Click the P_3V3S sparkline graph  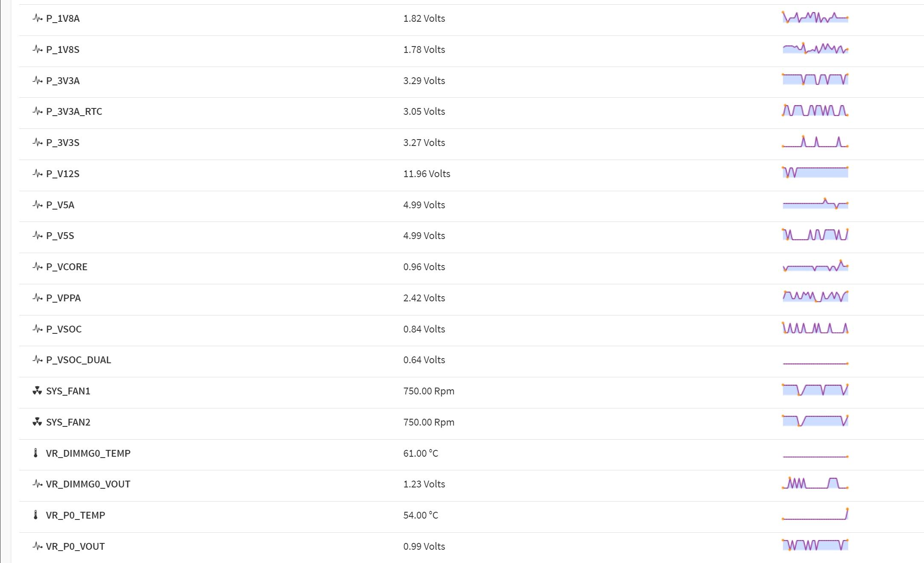[815, 142]
